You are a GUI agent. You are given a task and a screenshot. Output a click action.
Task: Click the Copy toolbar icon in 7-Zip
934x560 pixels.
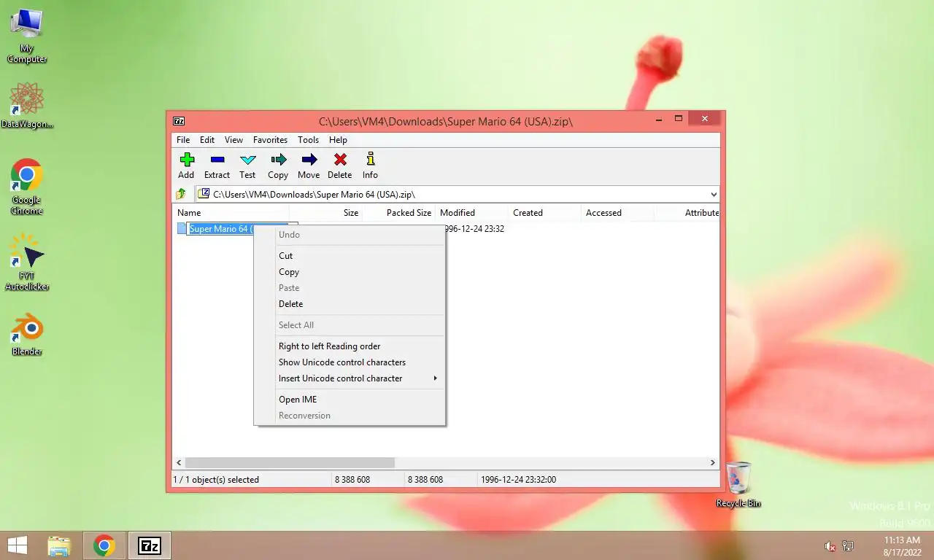pos(278,160)
